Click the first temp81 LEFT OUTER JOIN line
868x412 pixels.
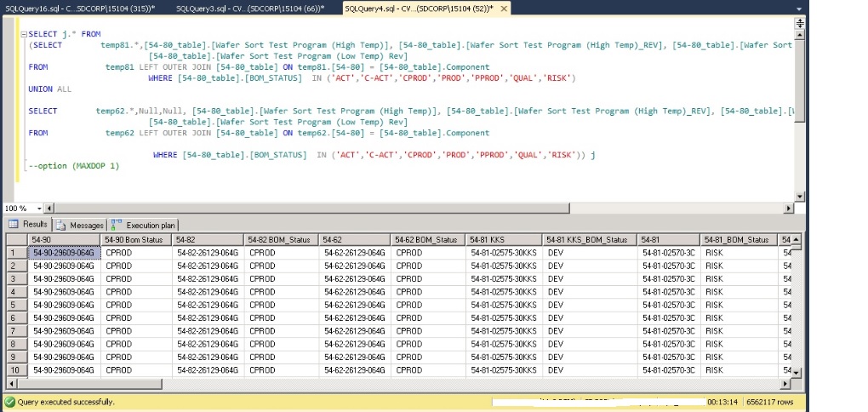(259, 67)
